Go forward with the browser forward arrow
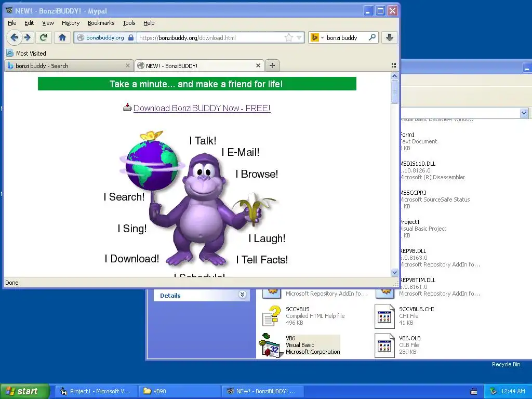This screenshot has width=532, height=399. (x=28, y=37)
